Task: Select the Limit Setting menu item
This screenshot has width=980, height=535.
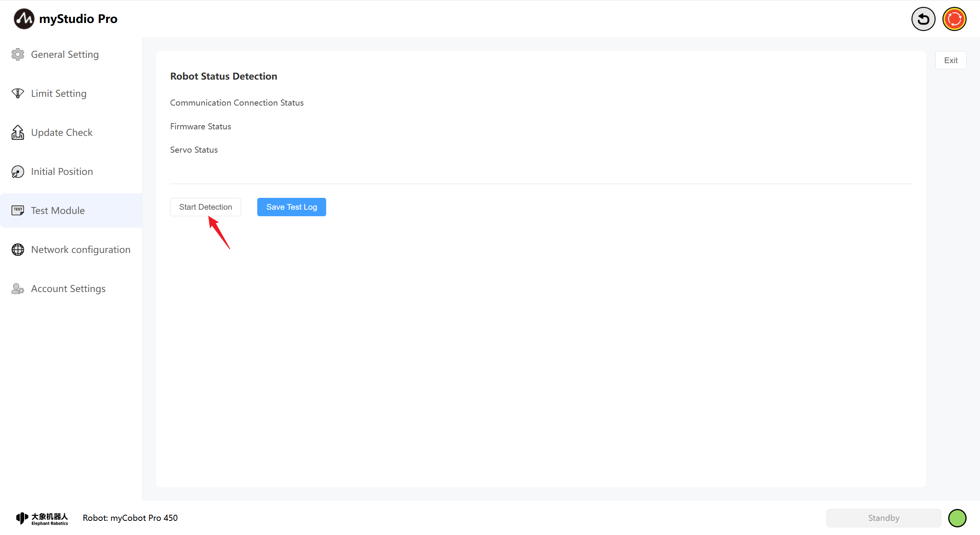Action: coord(59,93)
